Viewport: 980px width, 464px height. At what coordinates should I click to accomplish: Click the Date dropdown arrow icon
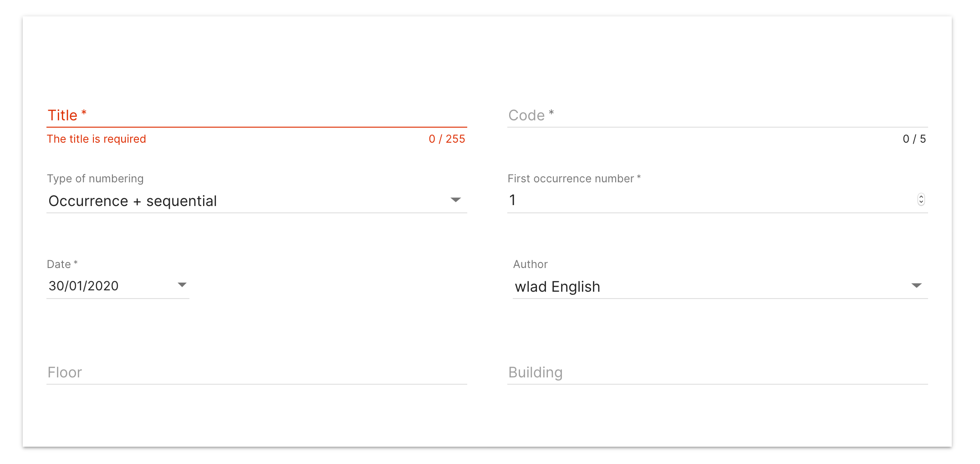point(182,285)
